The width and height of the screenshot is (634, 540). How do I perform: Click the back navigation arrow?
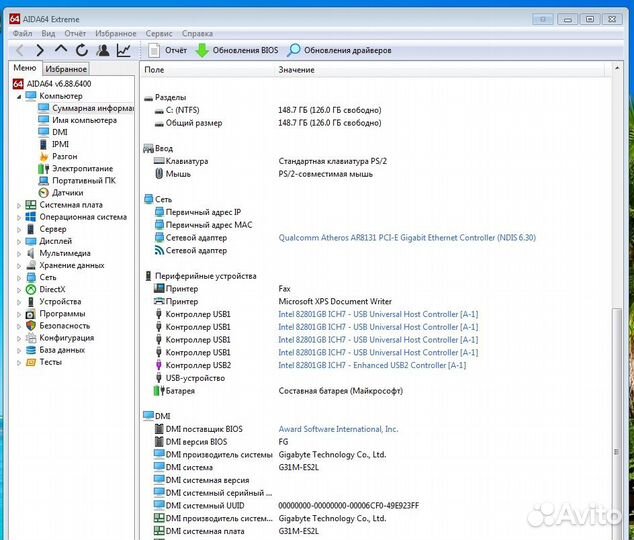click(19, 50)
